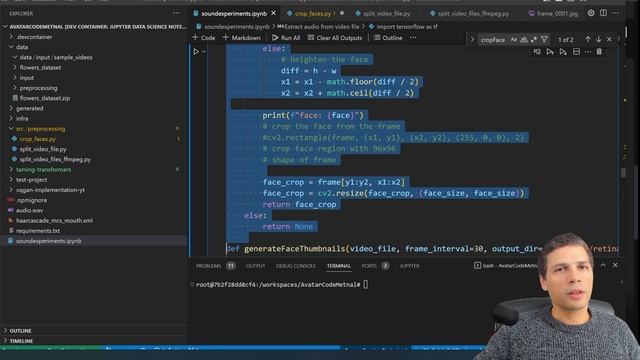Screen dimensions: 640x360
Task: Open flowers_dataset.zip file
Action: click(x=94, y=98)
